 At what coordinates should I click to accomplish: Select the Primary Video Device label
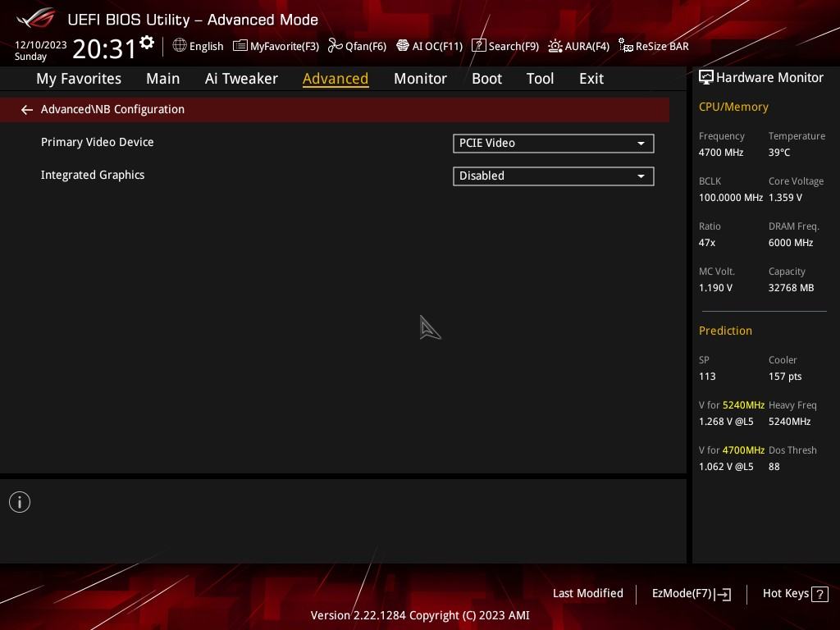click(97, 142)
